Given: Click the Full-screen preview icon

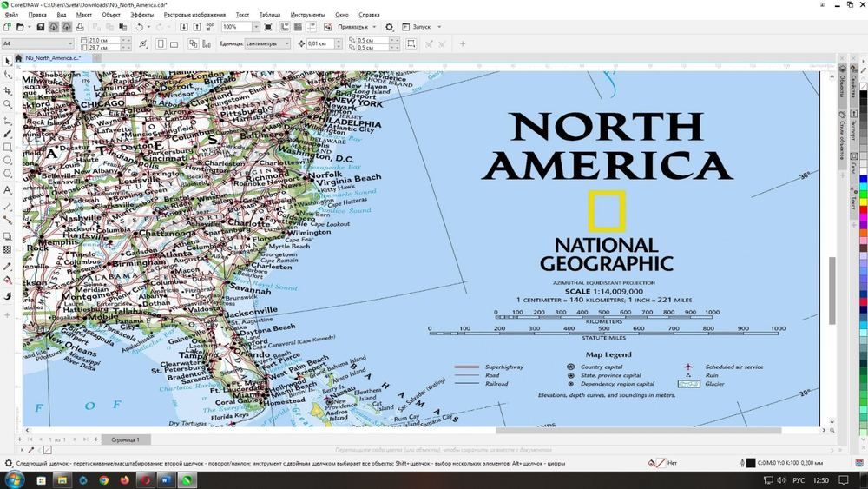Looking at the screenshot, I should 268,27.
